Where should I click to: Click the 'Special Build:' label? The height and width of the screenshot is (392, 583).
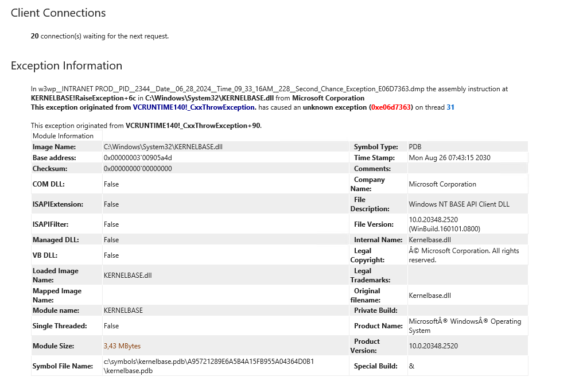tap(375, 366)
